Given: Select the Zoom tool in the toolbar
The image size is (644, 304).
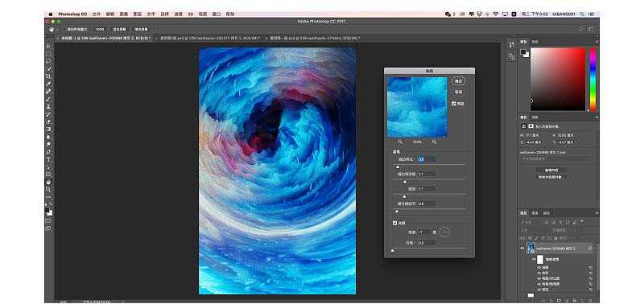Looking at the screenshot, I should tap(48, 190).
